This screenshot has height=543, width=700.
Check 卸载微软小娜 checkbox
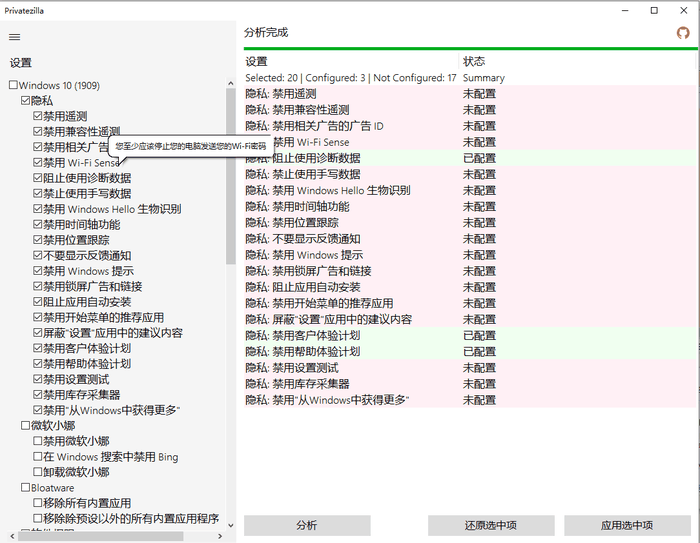pos(38,472)
